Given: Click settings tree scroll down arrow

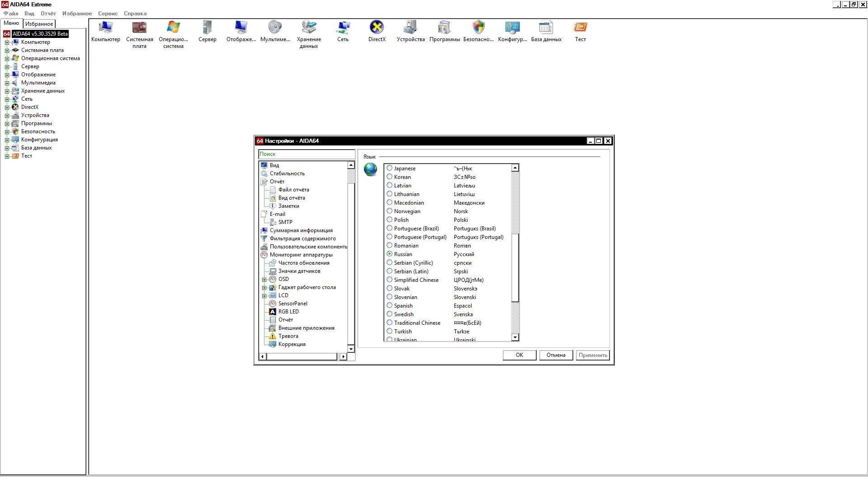Looking at the screenshot, I should click(351, 349).
